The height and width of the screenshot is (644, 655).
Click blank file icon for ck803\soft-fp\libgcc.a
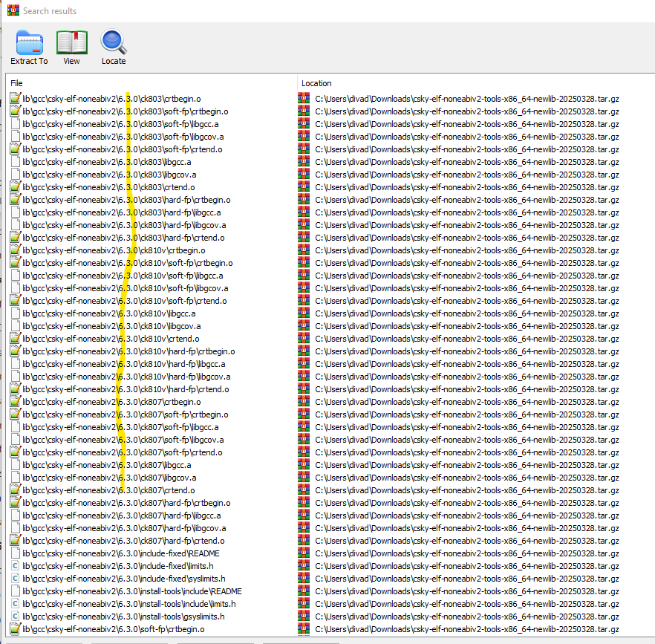coord(16,124)
